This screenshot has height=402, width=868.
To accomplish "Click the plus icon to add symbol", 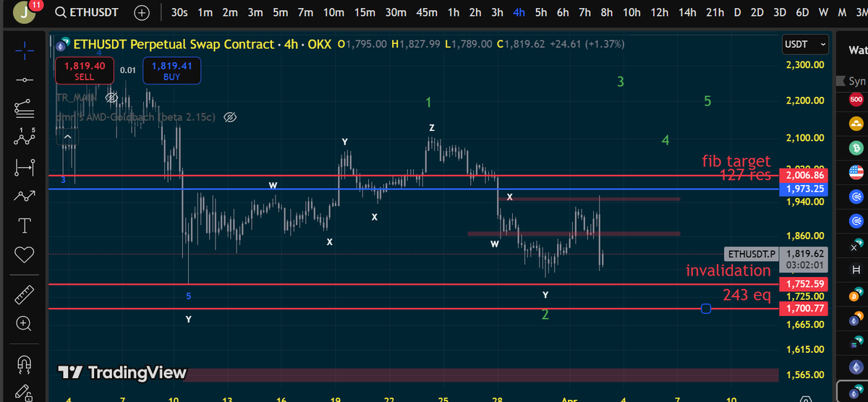I will pos(142,12).
